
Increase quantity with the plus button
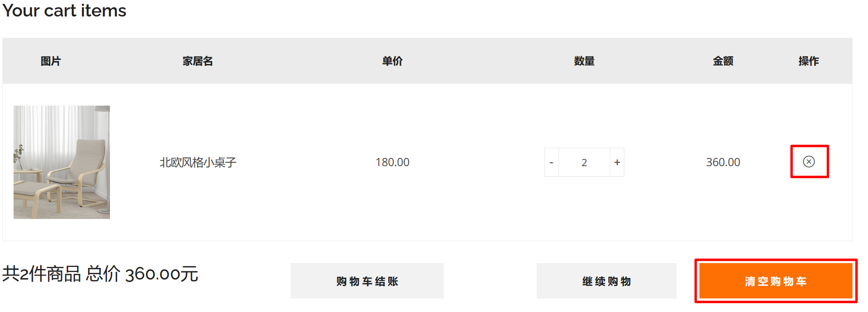click(617, 162)
